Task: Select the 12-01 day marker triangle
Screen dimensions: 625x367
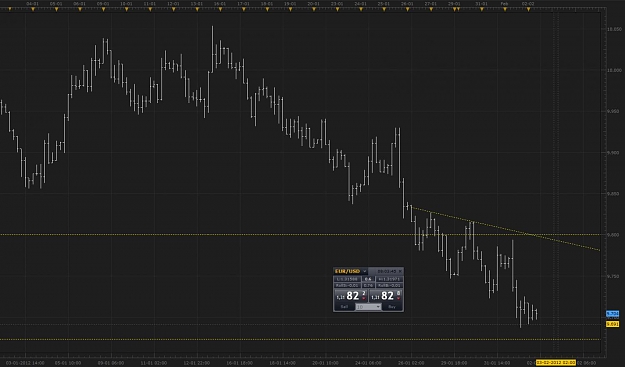Action: pos(173,9)
